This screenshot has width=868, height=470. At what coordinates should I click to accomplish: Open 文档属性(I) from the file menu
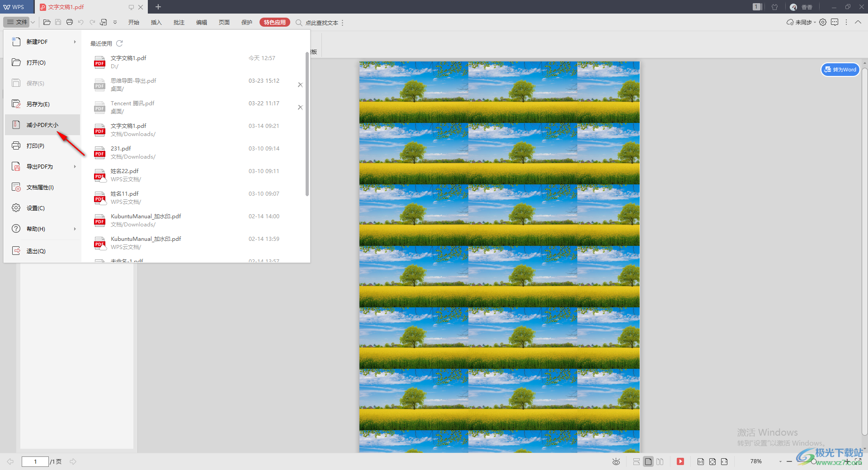point(42,187)
